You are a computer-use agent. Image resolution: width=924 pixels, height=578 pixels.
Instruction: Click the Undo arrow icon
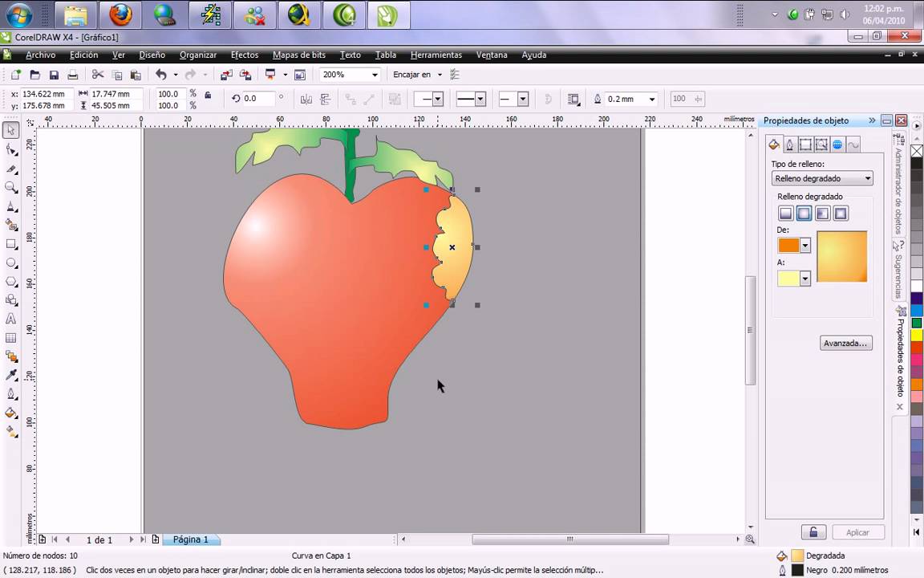point(161,75)
